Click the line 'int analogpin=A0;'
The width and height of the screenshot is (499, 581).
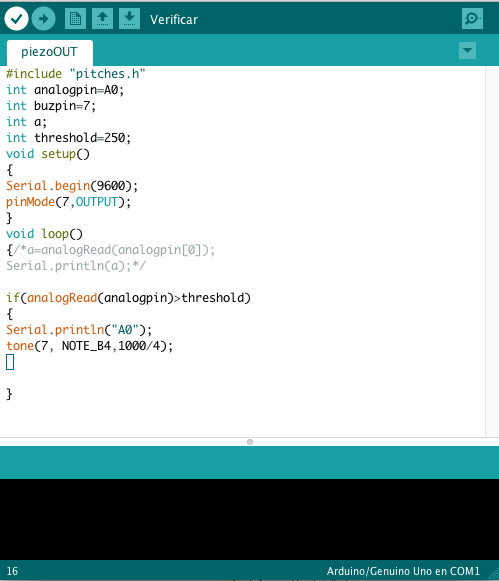point(65,90)
